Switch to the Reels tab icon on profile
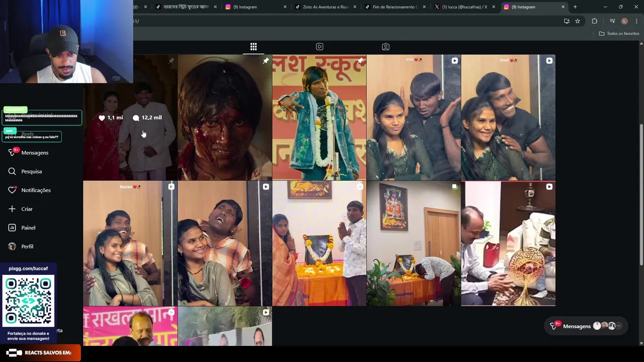The image size is (644, 362). point(319,47)
